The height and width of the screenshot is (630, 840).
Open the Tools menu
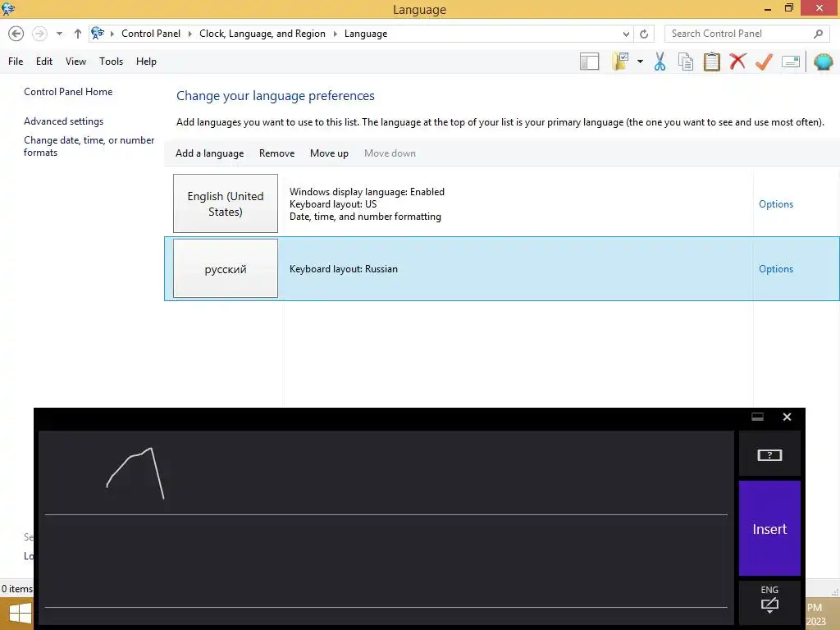111,62
